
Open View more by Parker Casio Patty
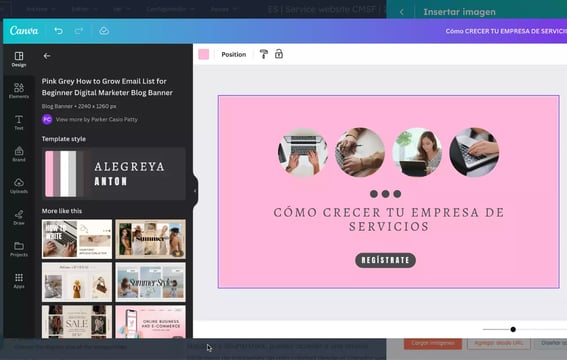(97, 119)
